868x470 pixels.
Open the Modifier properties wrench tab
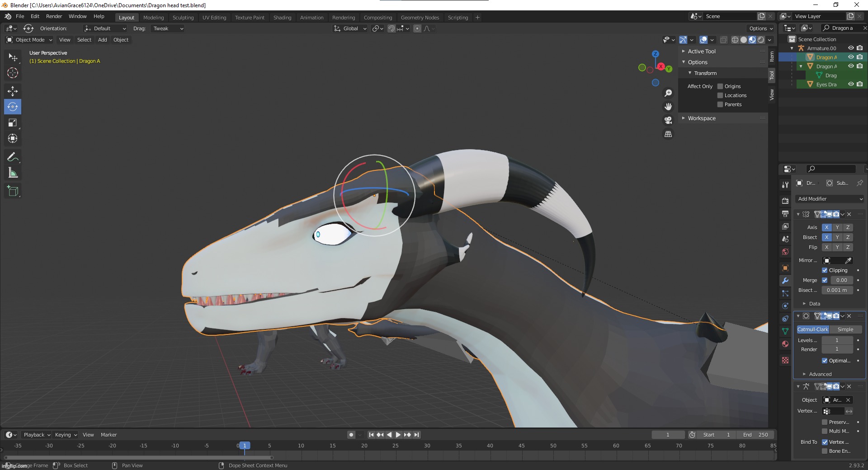pyautogui.click(x=785, y=281)
